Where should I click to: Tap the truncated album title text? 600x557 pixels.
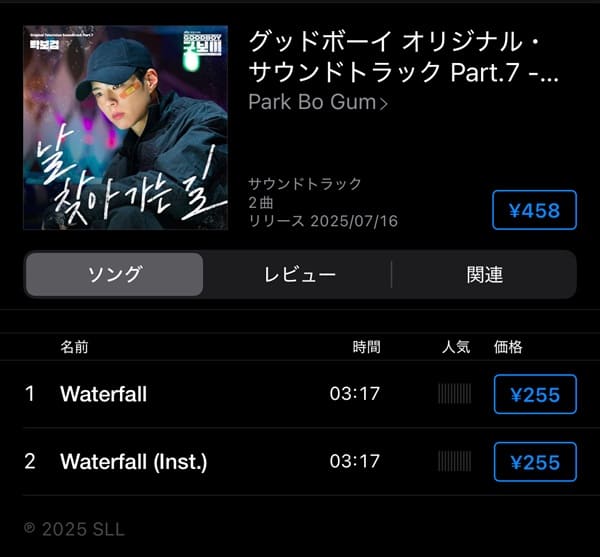tap(404, 57)
